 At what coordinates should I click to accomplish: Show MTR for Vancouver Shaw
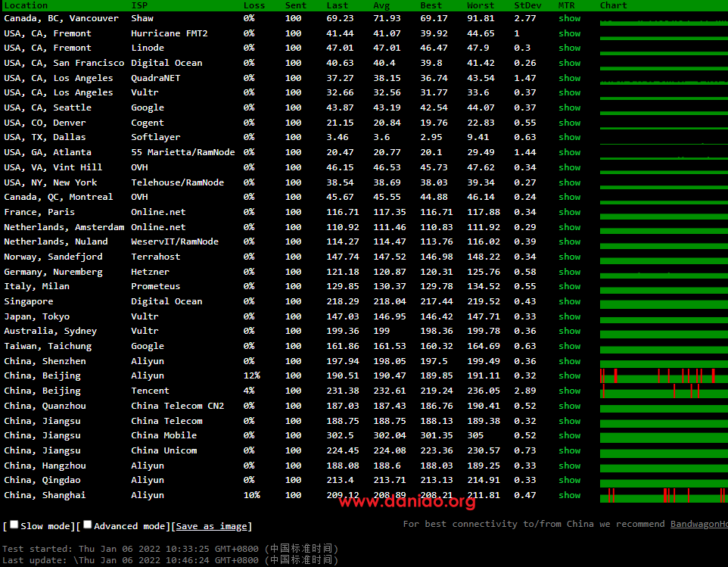pyautogui.click(x=569, y=19)
